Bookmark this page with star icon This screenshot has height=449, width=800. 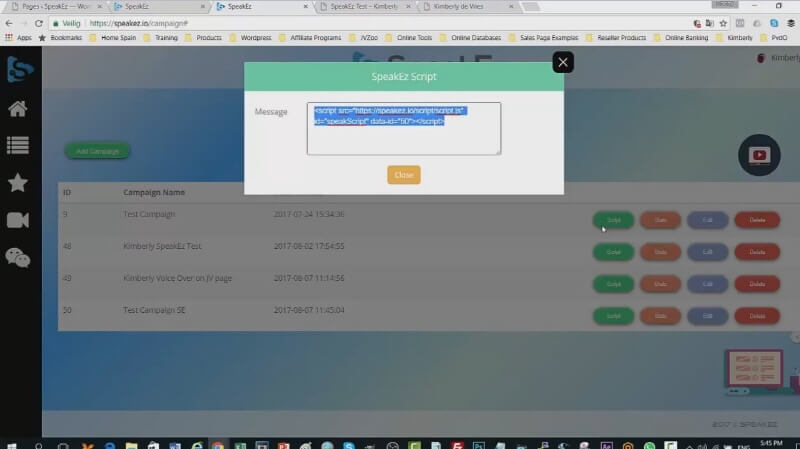(x=723, y=23)
